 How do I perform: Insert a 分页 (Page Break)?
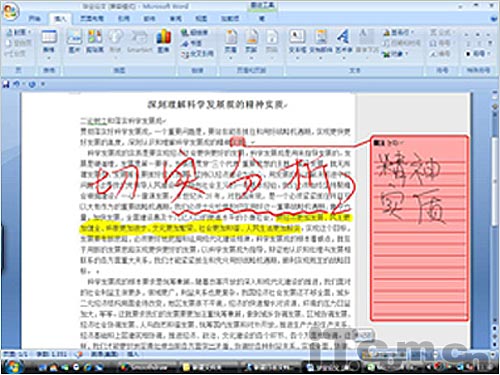tap(15, 53)
